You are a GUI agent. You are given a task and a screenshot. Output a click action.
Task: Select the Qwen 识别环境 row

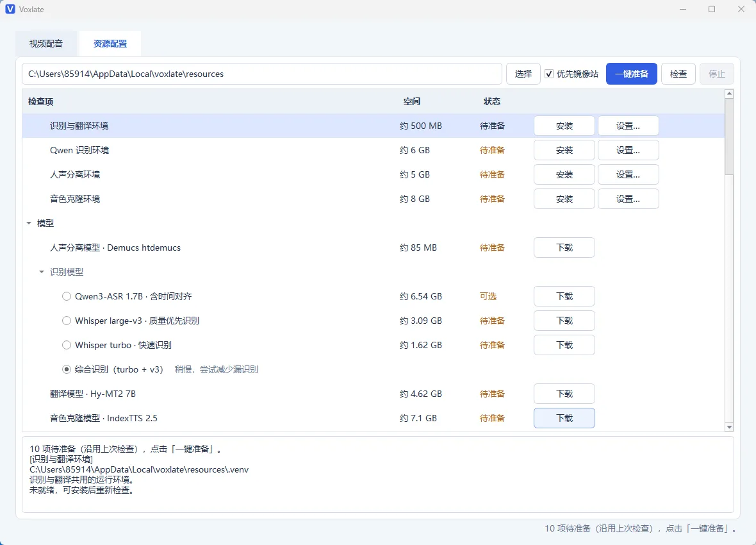[x=373, y=150]
